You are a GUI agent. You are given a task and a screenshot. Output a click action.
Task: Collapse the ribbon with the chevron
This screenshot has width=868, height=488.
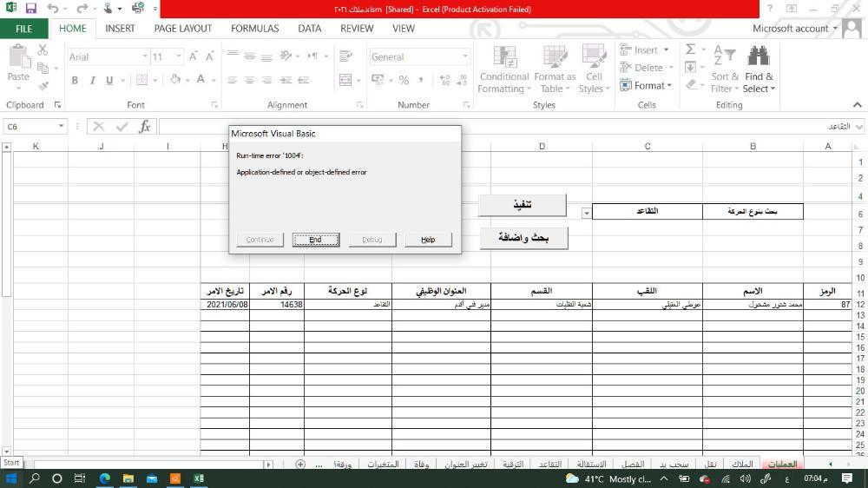857,105
